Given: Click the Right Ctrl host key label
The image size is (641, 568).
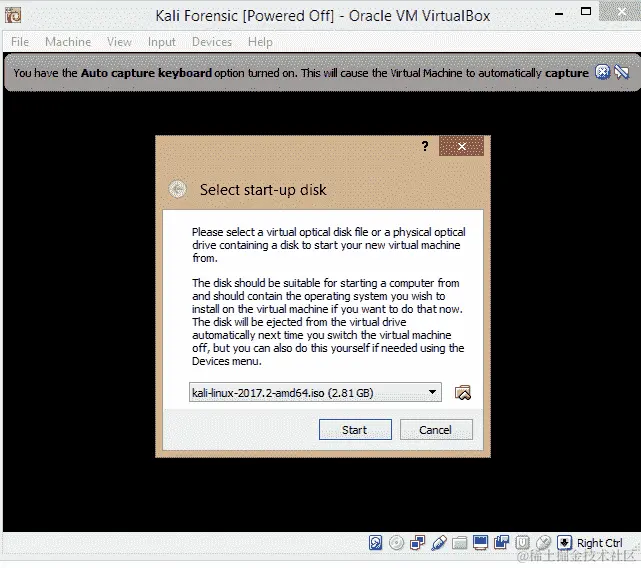Looking at the screenshot, I should pyautogui.click(x=599, y=543).
